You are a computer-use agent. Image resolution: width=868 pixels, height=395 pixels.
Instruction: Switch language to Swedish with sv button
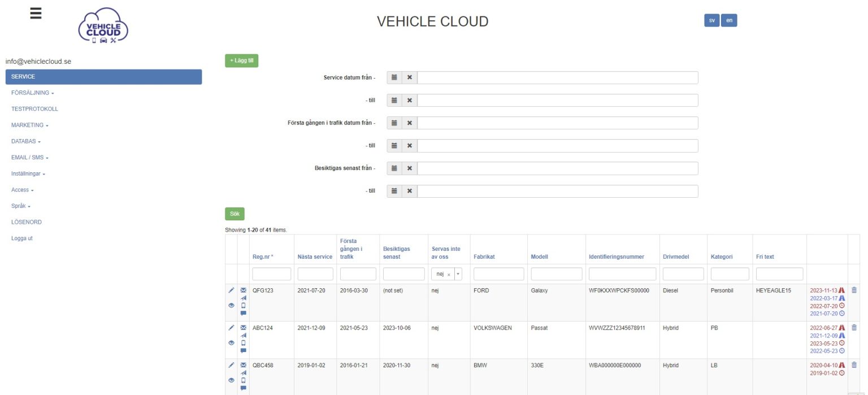click(x=711, y=20)
